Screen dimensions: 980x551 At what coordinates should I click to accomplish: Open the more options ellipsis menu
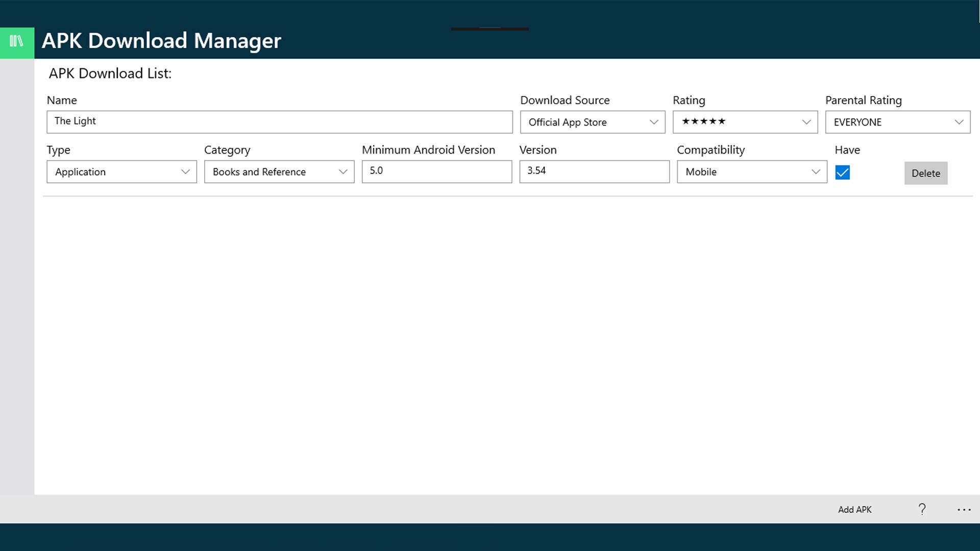tap(964, 509)
